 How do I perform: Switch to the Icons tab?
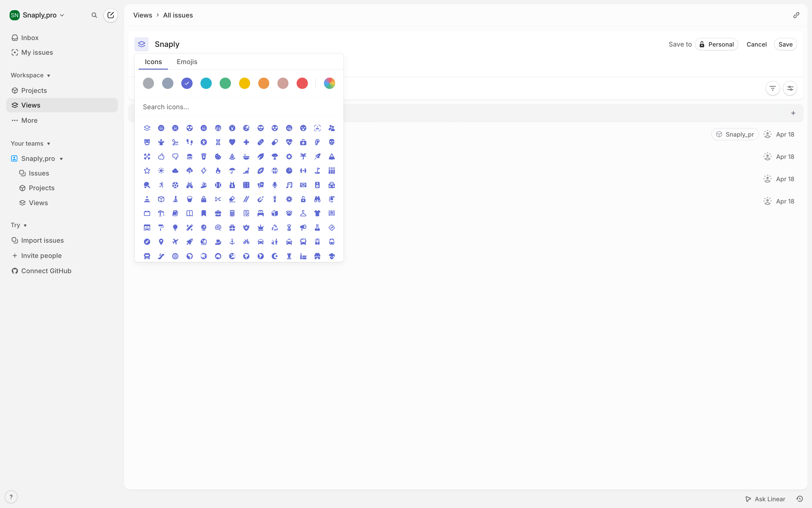153,62
